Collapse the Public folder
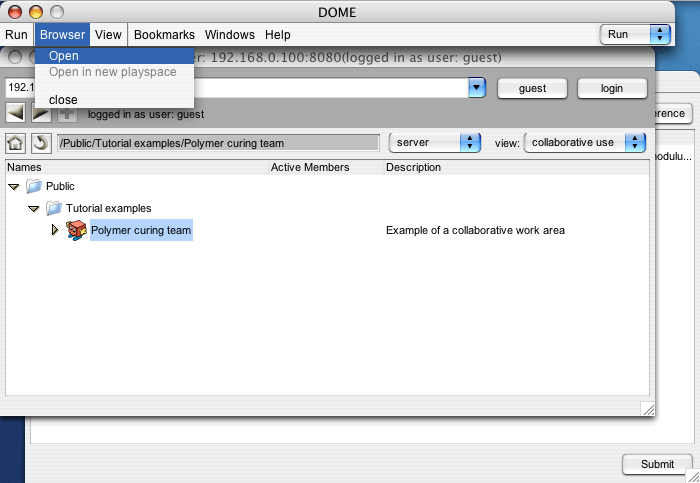The height and width of the screenshot is (483, 700). coord(14,187)
